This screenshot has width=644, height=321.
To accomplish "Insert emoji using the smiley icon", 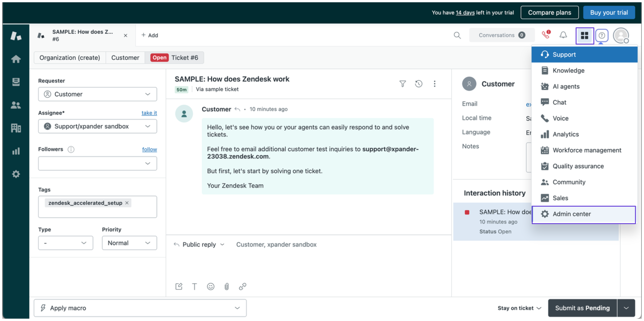I will click(x=210, y=286).
